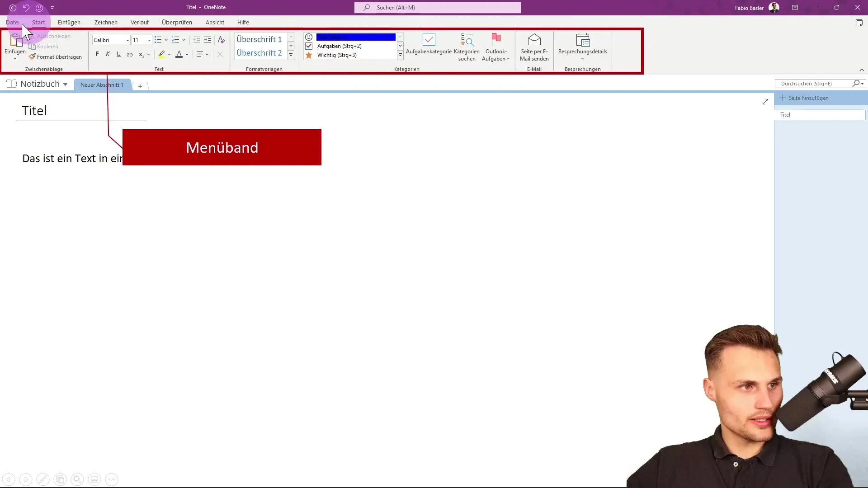Open Outlook-Aufgaben flag menu
This screenshot has width=868, height=488.
tap(496, 47)
